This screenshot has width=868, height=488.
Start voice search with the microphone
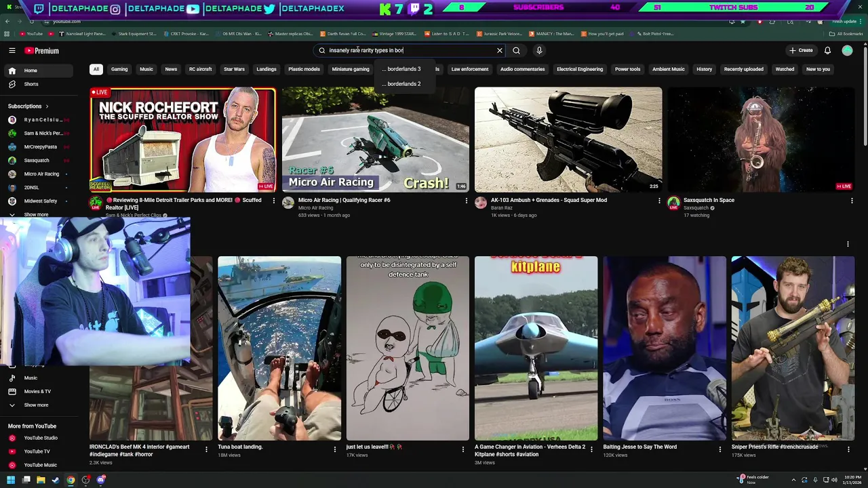coord(539,50)
